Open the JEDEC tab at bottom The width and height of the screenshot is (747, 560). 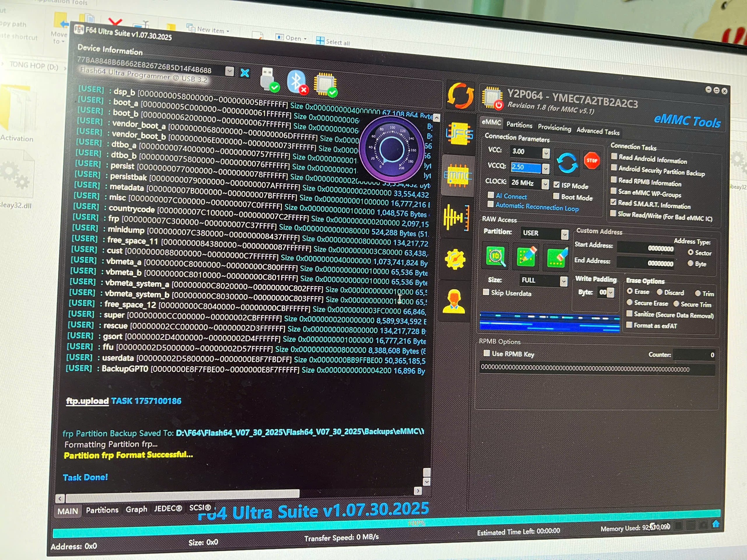click(168, 508)
